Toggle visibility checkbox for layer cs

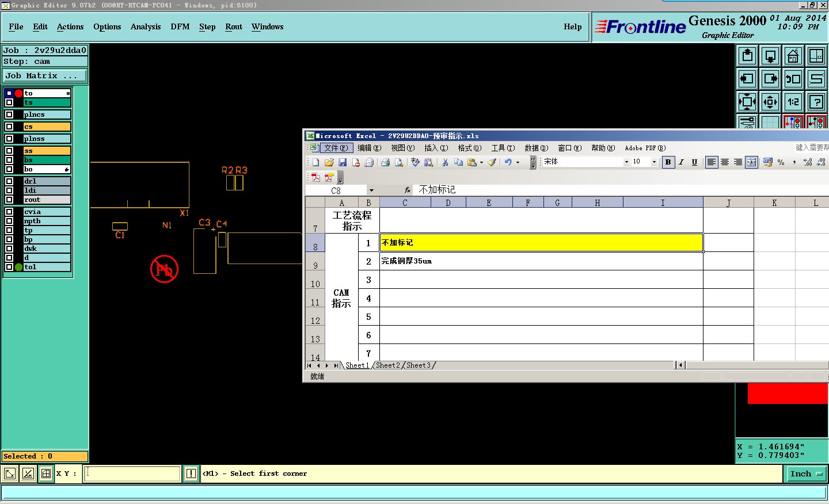pyautogui.click(x=9, y=127)
